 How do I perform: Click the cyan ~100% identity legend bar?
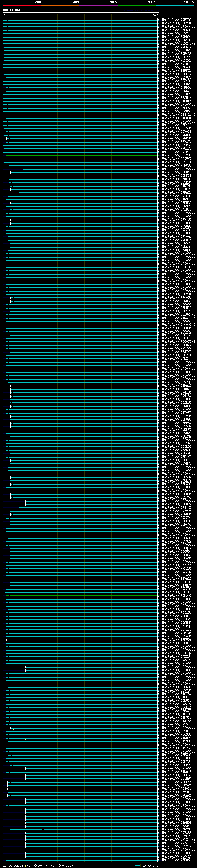[175, 6]
